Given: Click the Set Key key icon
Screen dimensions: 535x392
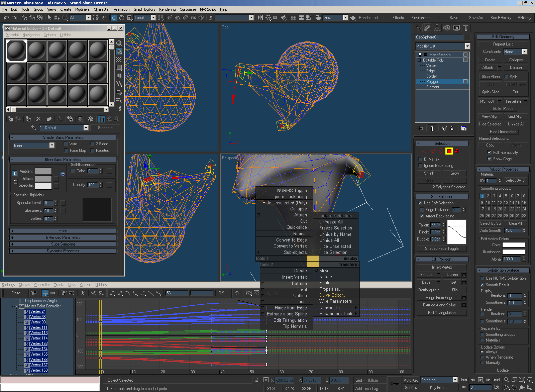Looking at the screenshot, I should (x=394, y=384).
